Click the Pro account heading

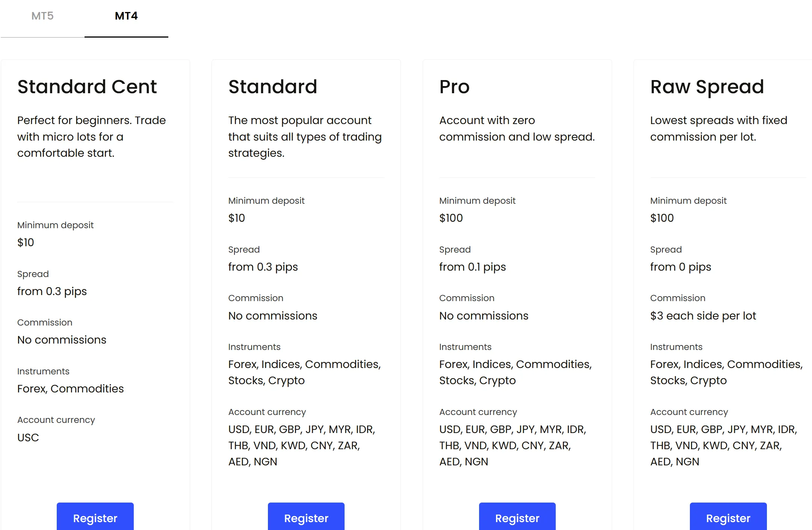tap(454, 87)
